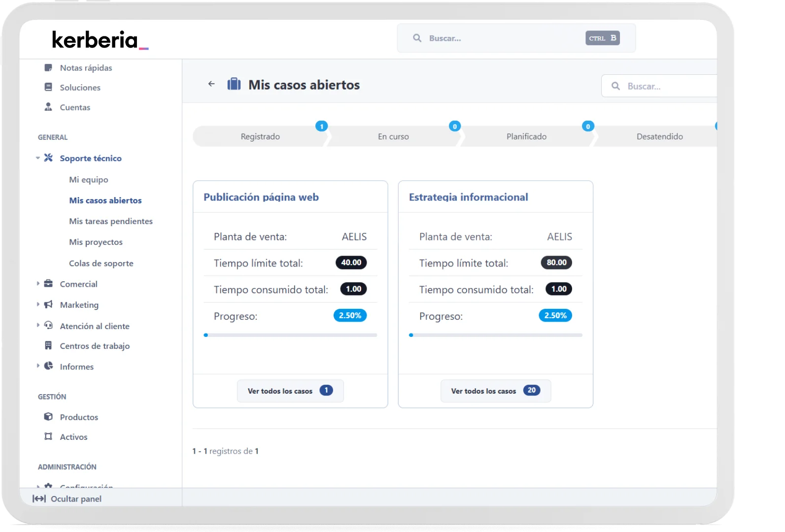Open the Publicación página web card title
Viewport: 785px width, 532px height.
[261, 197]
